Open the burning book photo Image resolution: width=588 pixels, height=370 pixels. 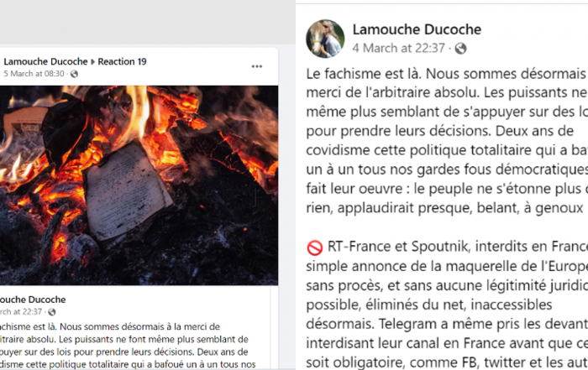[x=139, y=185]
